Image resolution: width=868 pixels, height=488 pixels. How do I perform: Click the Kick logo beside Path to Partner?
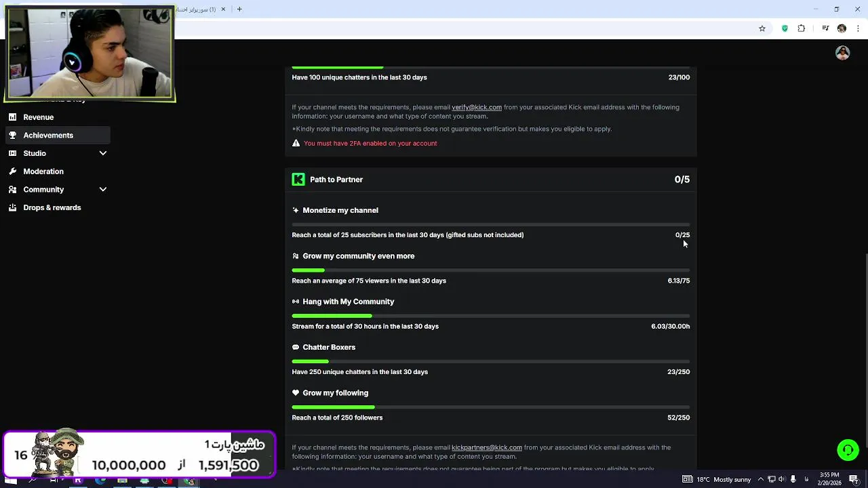pyautogui.click(x=298, y=180)
